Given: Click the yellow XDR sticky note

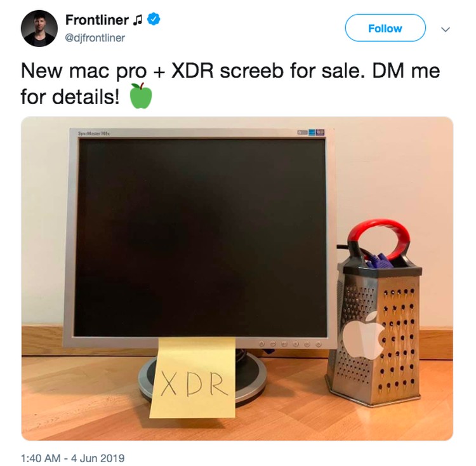Looking at the screenshot, I should (x=193, y=378).
